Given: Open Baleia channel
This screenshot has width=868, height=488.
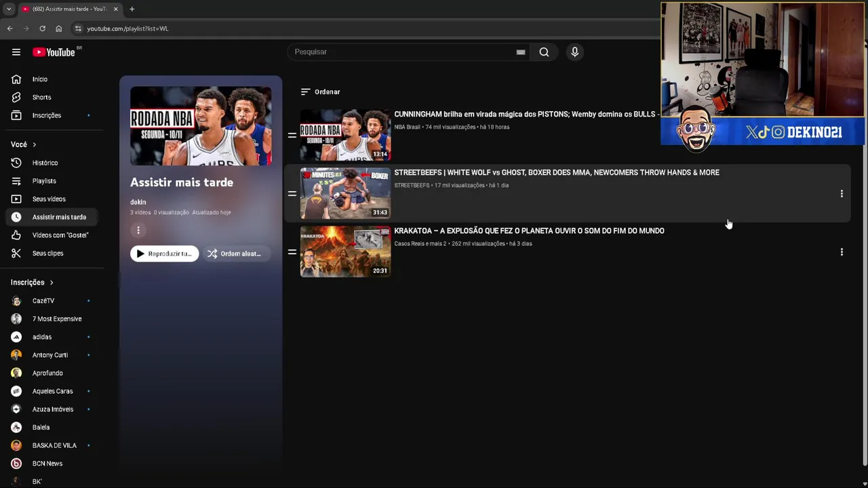Looking at the screenshot, I should click(52, 428).
